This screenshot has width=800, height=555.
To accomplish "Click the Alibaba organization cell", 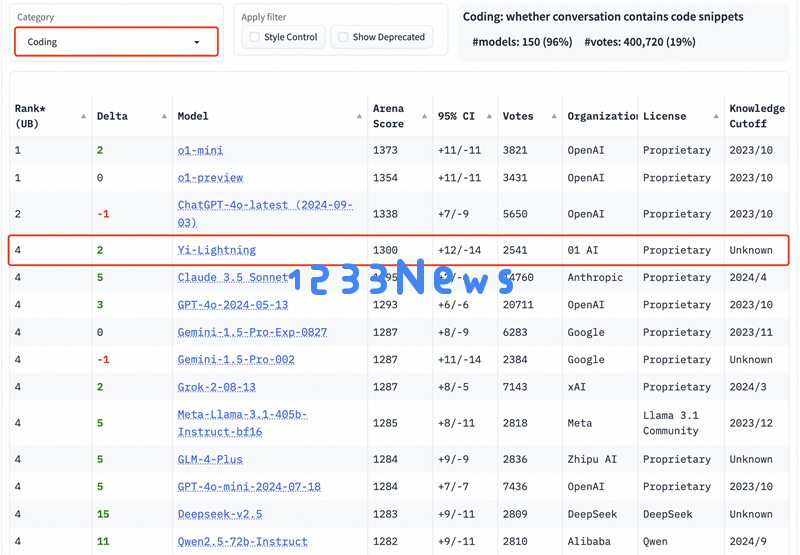I will (x=589, y=542).
